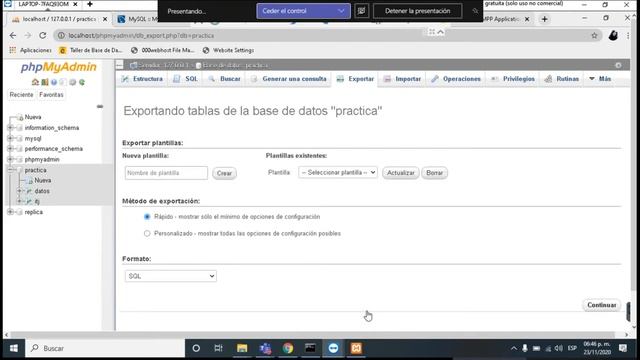
Task: Bookmark this page with star icon
Action: tap(594, 36)
